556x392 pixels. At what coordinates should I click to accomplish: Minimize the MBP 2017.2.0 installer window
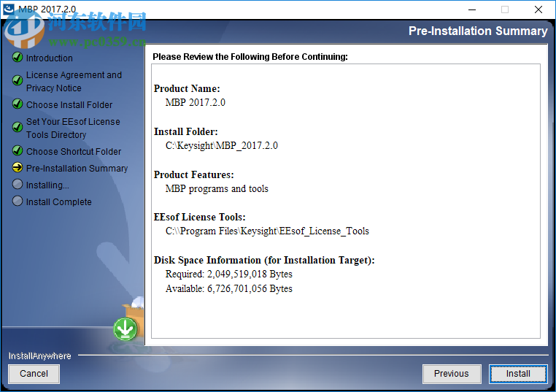coord(472,9)
